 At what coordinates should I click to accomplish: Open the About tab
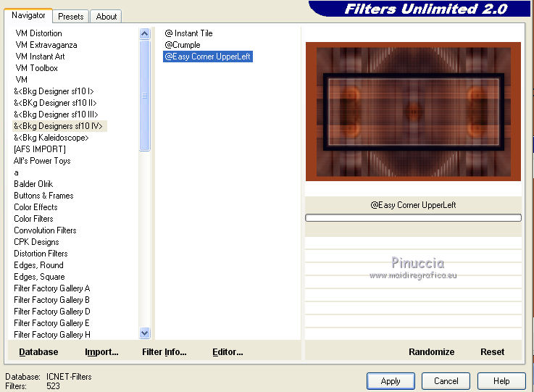click(106, 17)
